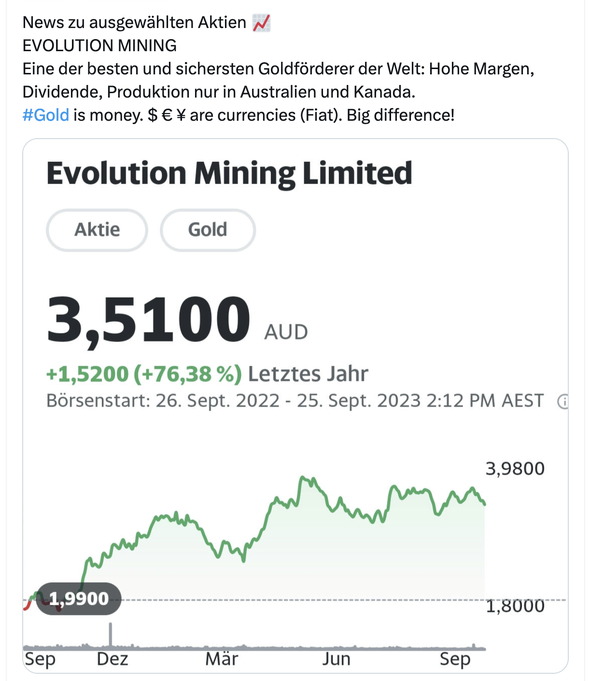
Task: Click the #Gold hashtag link
Action: (x=46, y=115)
